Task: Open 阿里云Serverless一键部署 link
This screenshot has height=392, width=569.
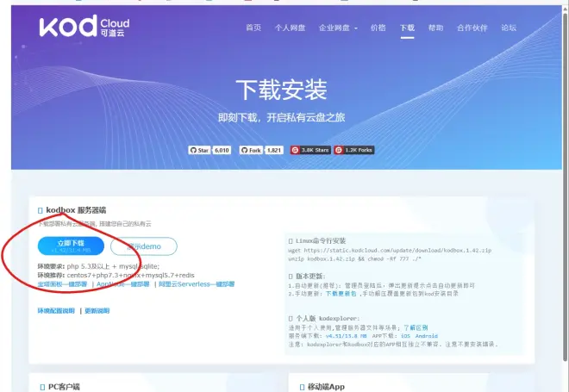Action: tap(197, 284)
